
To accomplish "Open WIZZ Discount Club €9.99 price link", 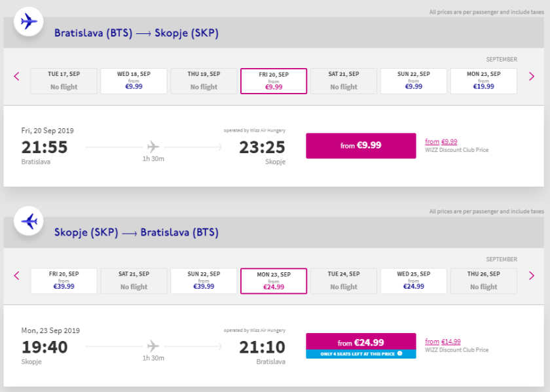I will point(441,141).
